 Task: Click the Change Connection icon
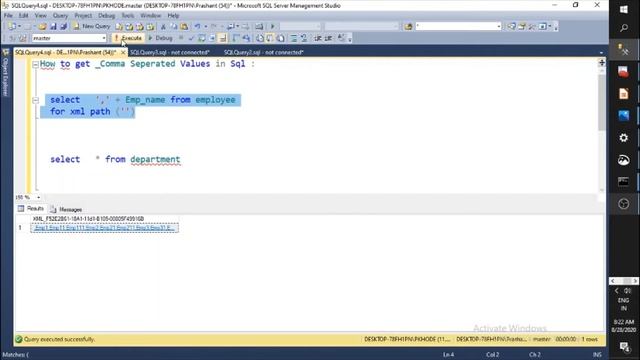(22, 38)
